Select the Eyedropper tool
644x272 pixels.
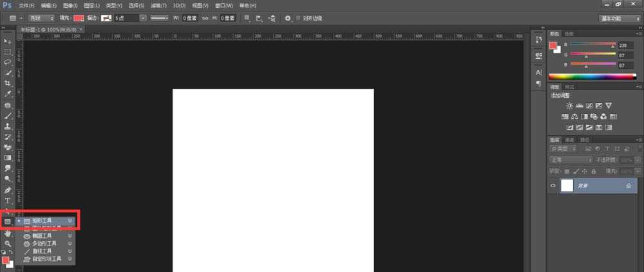8,94
